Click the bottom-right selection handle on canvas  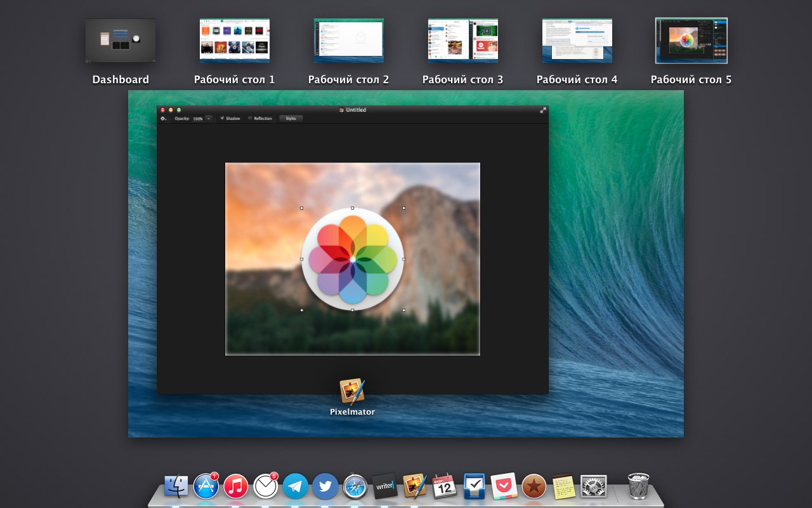pyautogui.click(x=403, y=311)
